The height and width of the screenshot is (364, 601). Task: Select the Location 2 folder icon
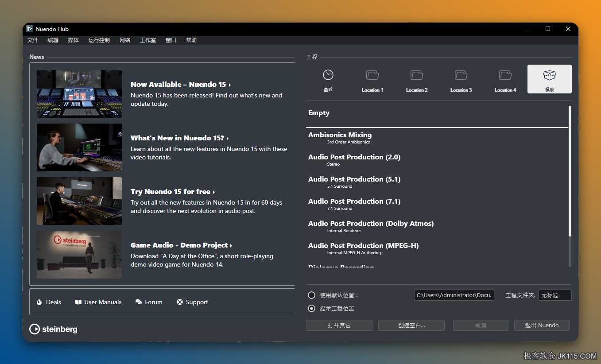[417, 75]
